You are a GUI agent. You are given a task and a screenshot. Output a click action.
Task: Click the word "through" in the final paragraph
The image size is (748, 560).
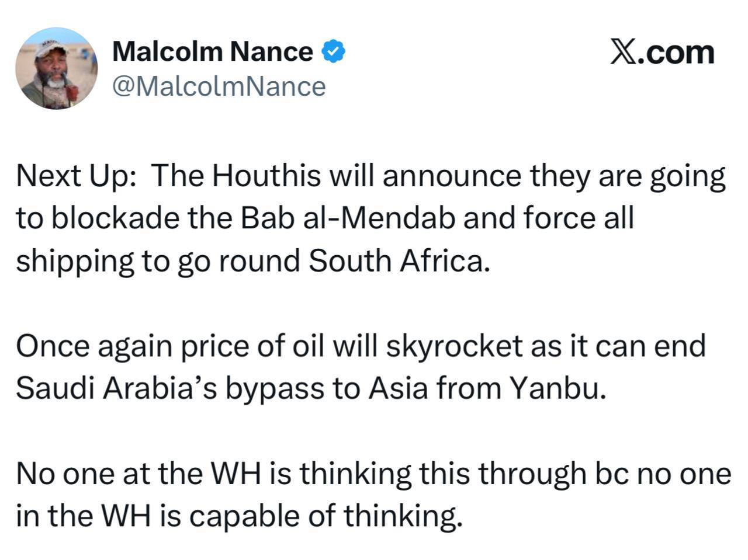point(532,474)
